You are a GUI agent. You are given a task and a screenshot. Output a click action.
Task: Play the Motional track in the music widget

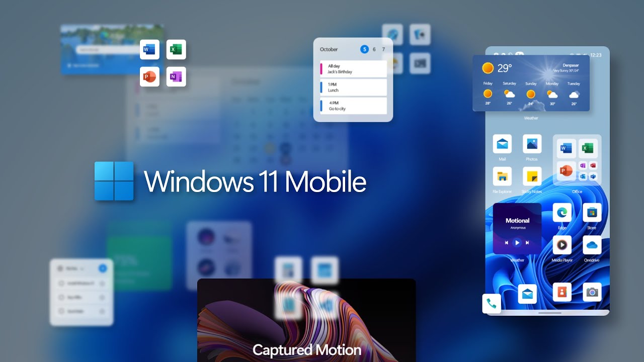click(x=517, y=243)
